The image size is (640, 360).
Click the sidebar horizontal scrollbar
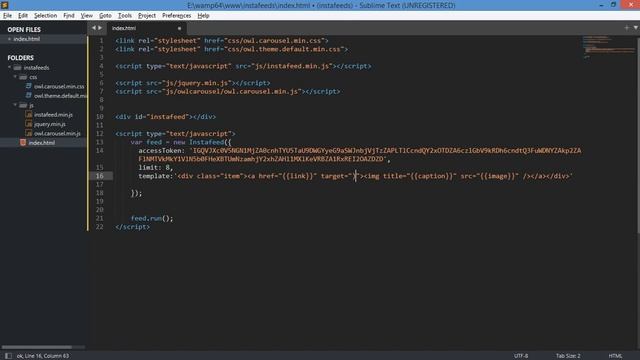[x=37, y=347]
